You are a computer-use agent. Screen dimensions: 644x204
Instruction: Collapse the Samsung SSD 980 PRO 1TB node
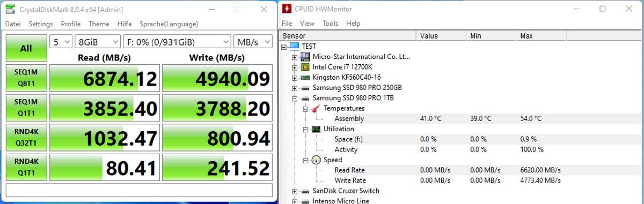tap(294, 98)
